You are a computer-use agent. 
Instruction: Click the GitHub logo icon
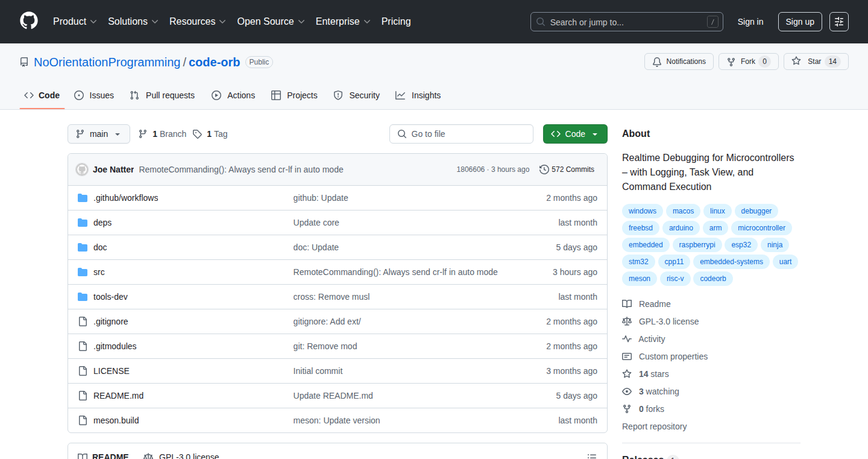[29, 21]
